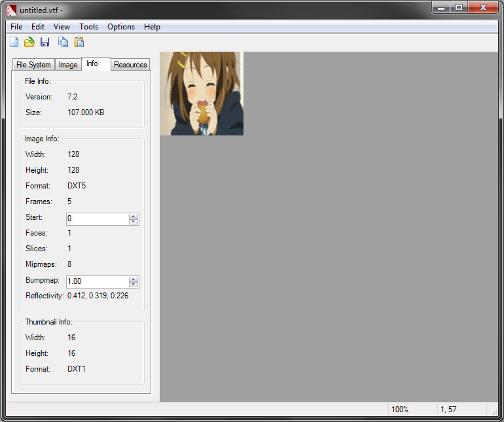Open the Options menu

[121, 27]
